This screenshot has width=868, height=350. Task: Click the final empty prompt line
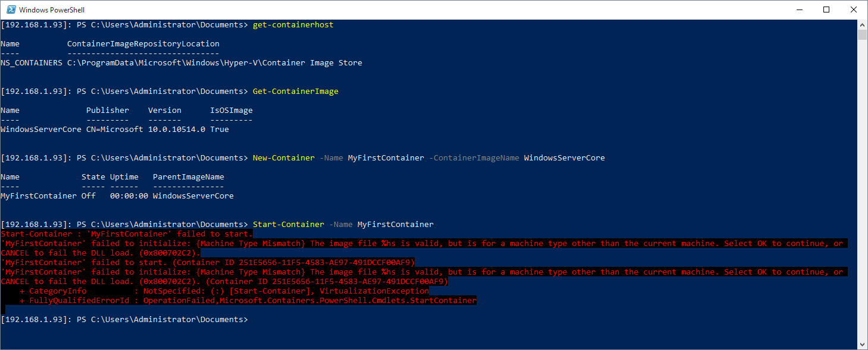coord(124,320)
